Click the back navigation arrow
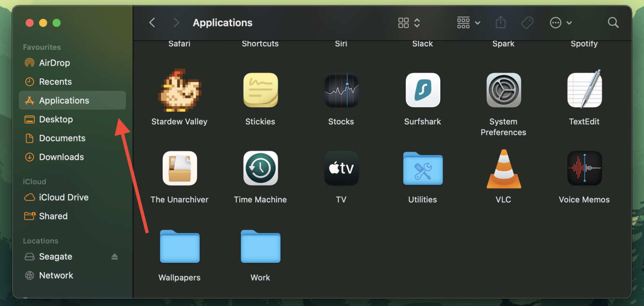The image size is (644, 306). [x=152, y=23]
